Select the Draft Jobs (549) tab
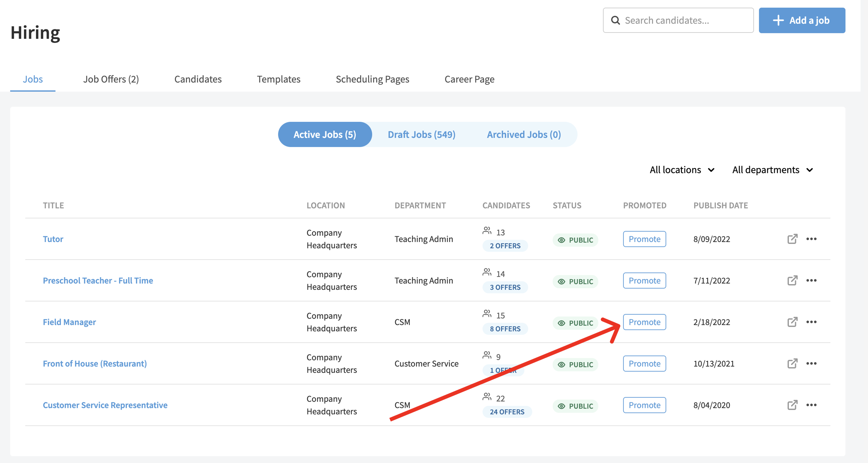The image size is (868, 463). click(422, 135)
